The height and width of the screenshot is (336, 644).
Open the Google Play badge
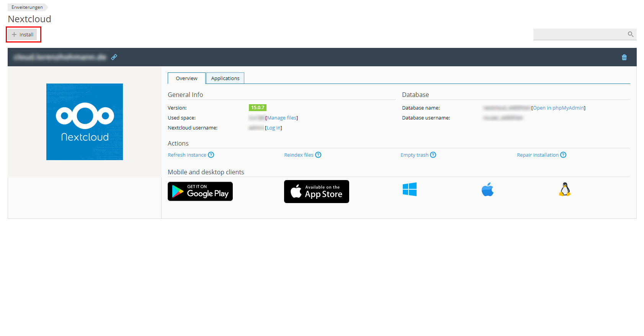coord(200,191)
